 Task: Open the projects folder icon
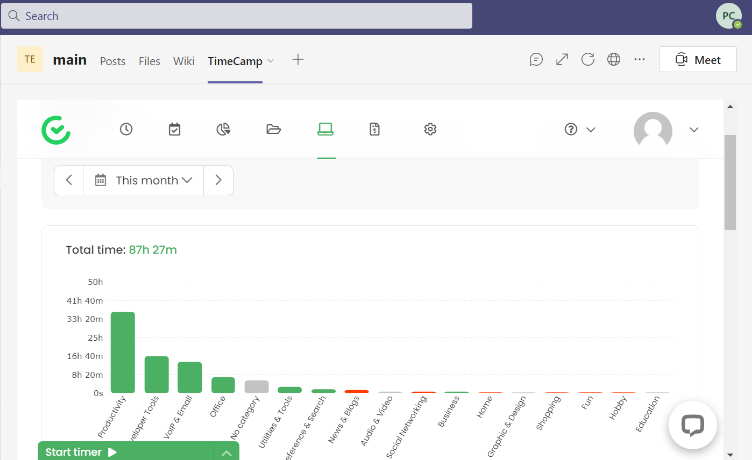(x=274, y=129)
